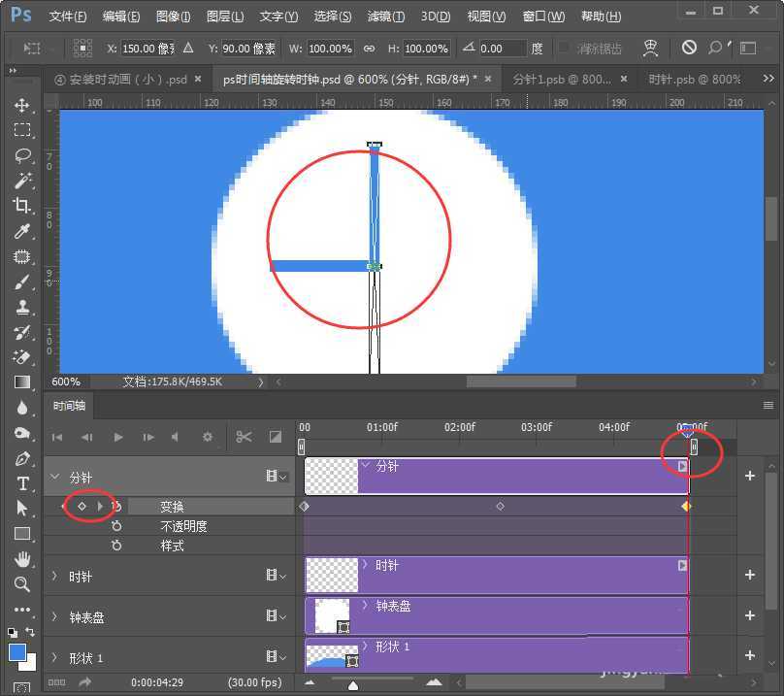
Task: Activate the Hand tool
Action: tap(21, 559)
